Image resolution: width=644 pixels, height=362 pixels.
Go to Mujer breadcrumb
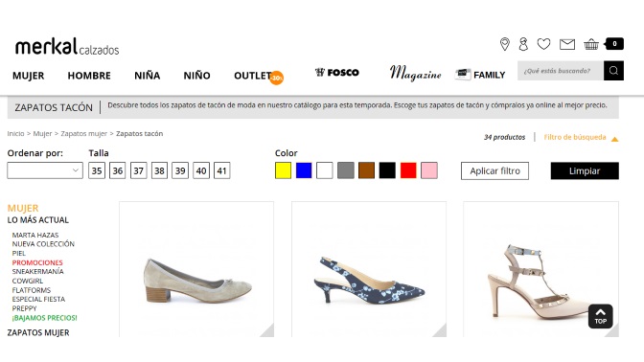pos(42,133)
